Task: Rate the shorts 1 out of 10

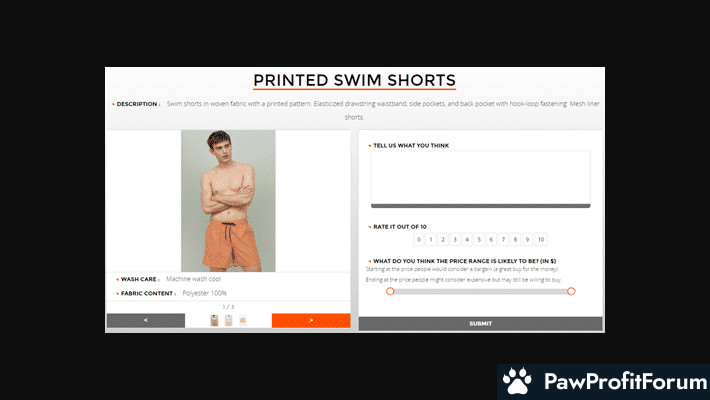Action: pos(431,239)
